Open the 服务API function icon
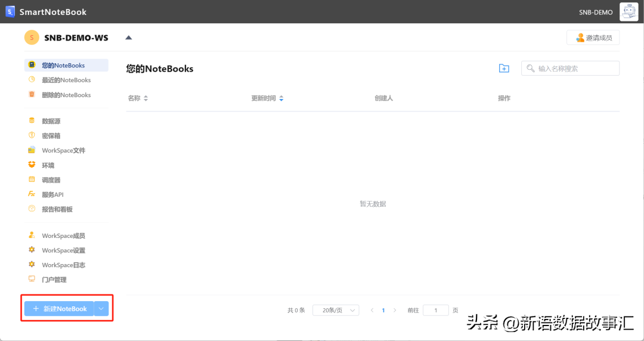 click(x=32, y=194)
